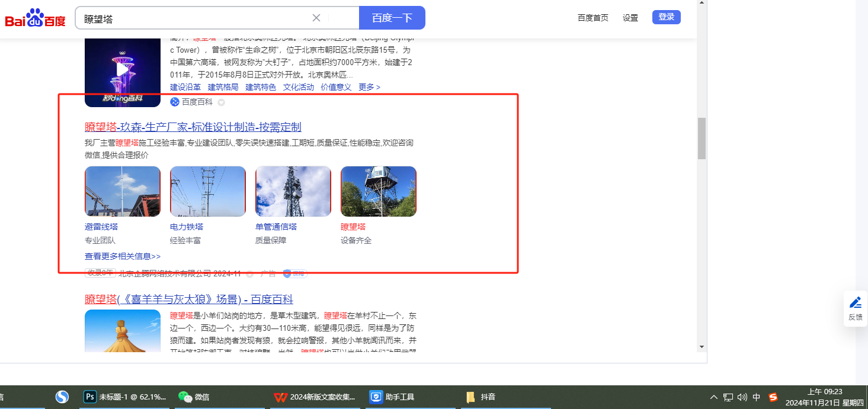The image size is (868, 409).
Task: Open the clock and date panel
Action: pyautogui.click(x=825, y=397)
